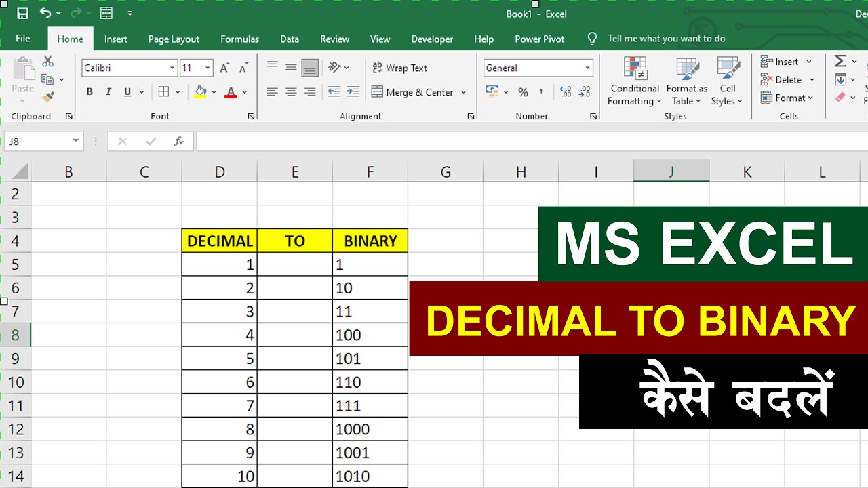
Task: Toggle Italic formatting
Action: 108,91
